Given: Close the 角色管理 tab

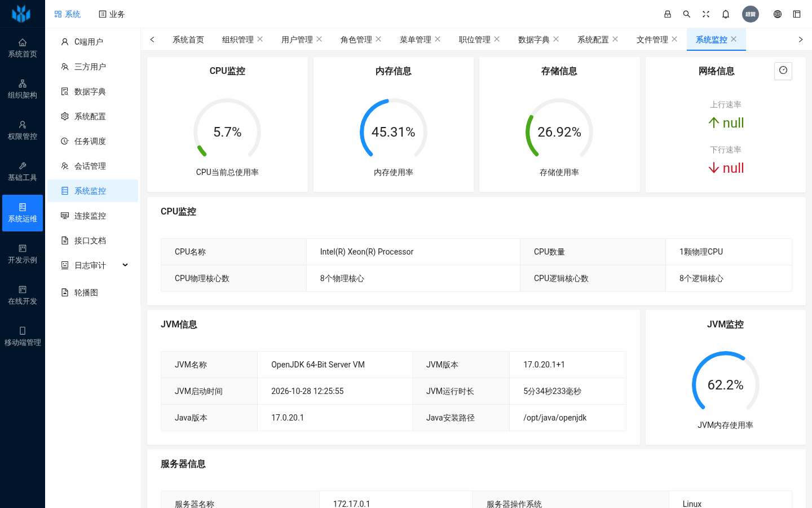Looking at the screenshot, I should tap(378, 39).
